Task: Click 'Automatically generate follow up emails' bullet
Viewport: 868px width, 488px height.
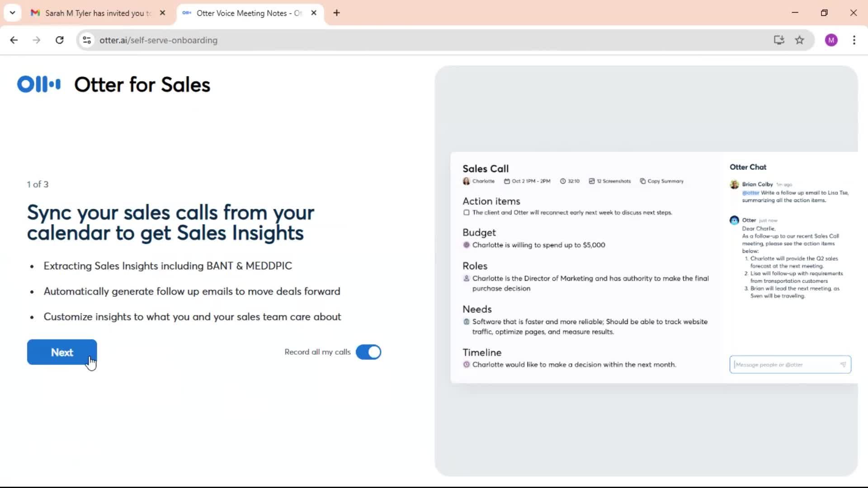Action: [192, 291]
